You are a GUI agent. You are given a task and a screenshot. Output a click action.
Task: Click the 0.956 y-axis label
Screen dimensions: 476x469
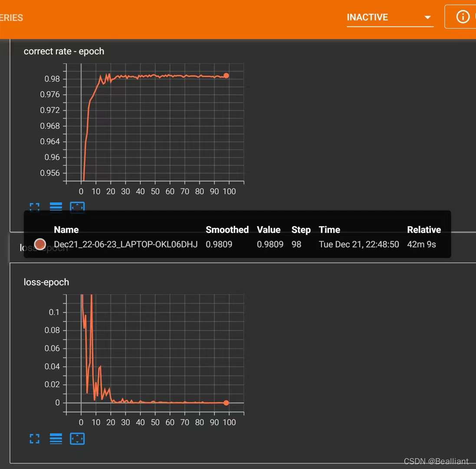coord(50,173)
